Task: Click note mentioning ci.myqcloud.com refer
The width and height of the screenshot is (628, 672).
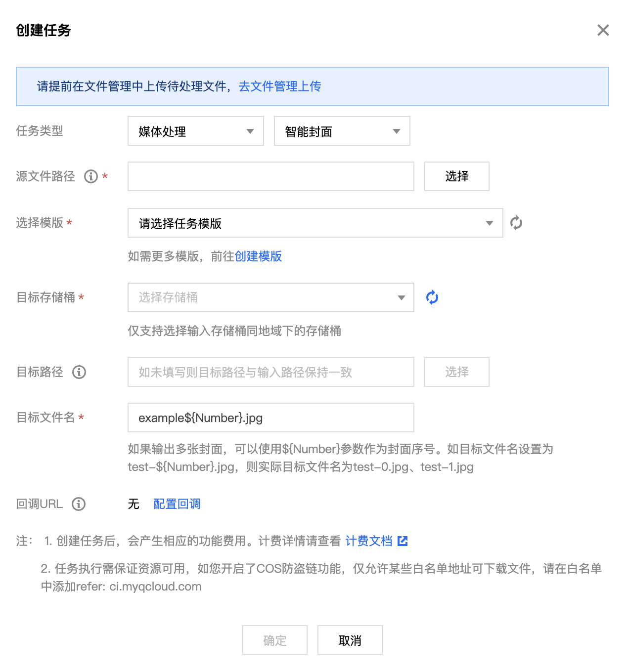Action: (x=321, y=578)
